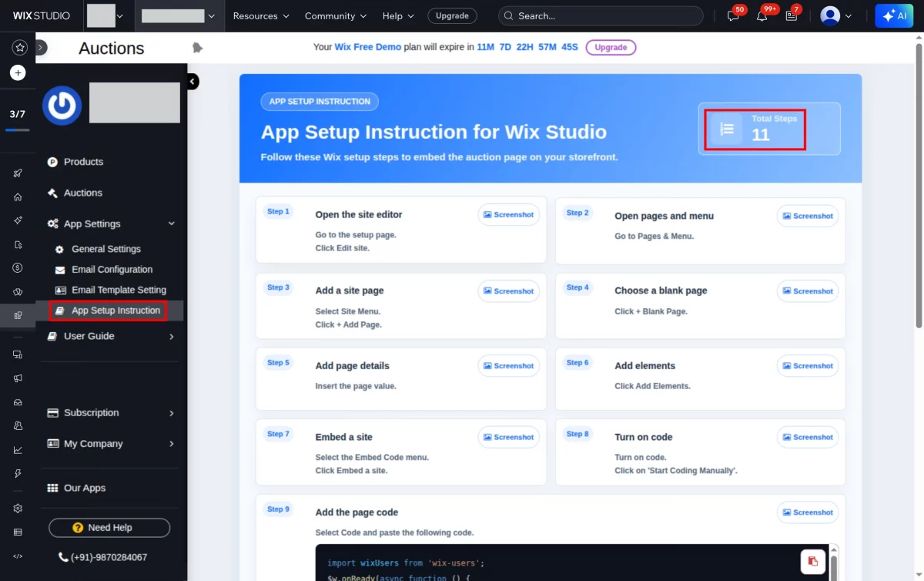Open the analytics chart icon

(x=18, y=450)
